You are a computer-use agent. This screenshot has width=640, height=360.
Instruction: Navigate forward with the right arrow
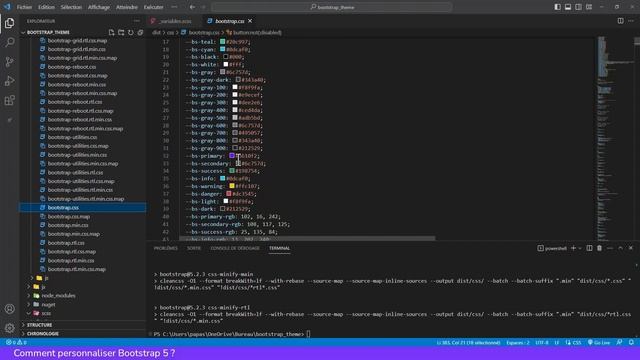point(203,7)
